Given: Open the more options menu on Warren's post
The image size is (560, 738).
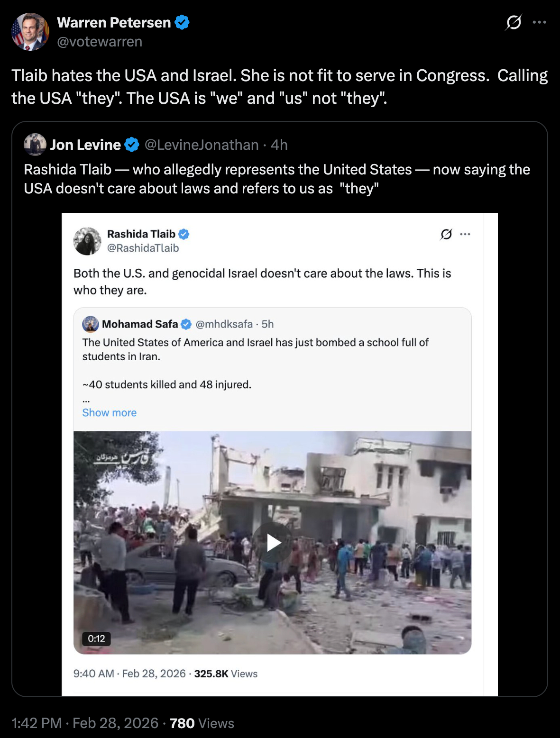Looking at the screenshot, I should coord(539,22).
